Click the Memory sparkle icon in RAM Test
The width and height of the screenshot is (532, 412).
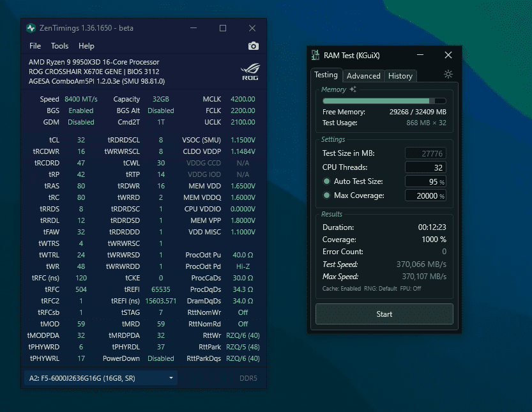[353, 89]
